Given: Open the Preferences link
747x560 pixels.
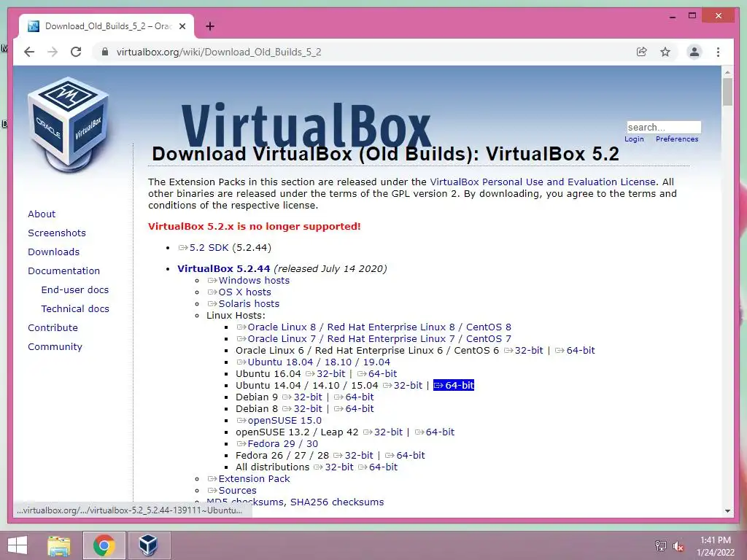Looking at the screenshot, I should 677,139.
